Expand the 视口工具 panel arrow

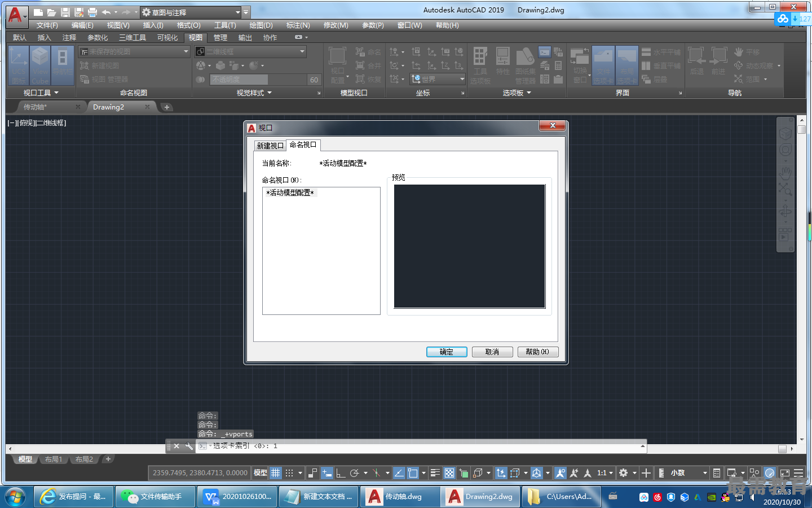(56, 93)
